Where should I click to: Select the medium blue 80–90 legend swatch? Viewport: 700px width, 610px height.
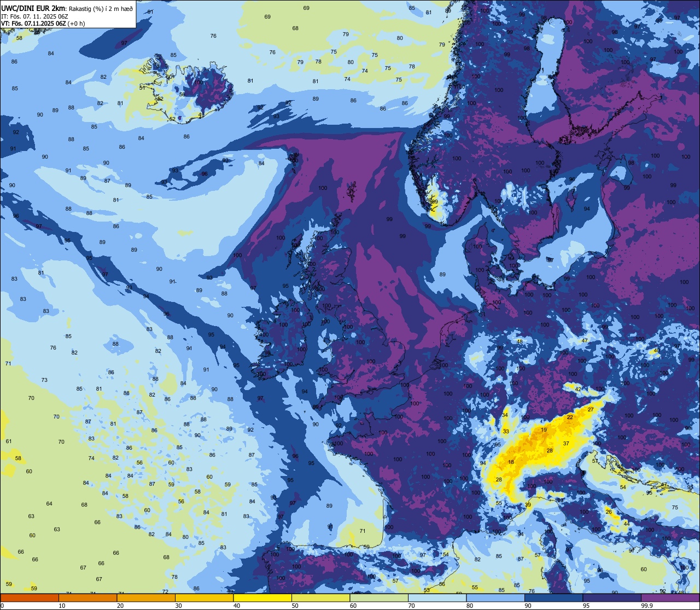(495, 598)
